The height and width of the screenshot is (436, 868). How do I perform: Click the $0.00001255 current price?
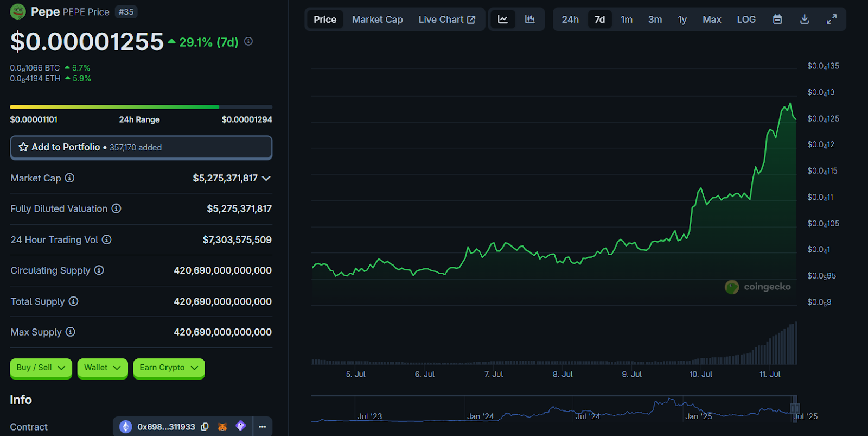[87, 42]
